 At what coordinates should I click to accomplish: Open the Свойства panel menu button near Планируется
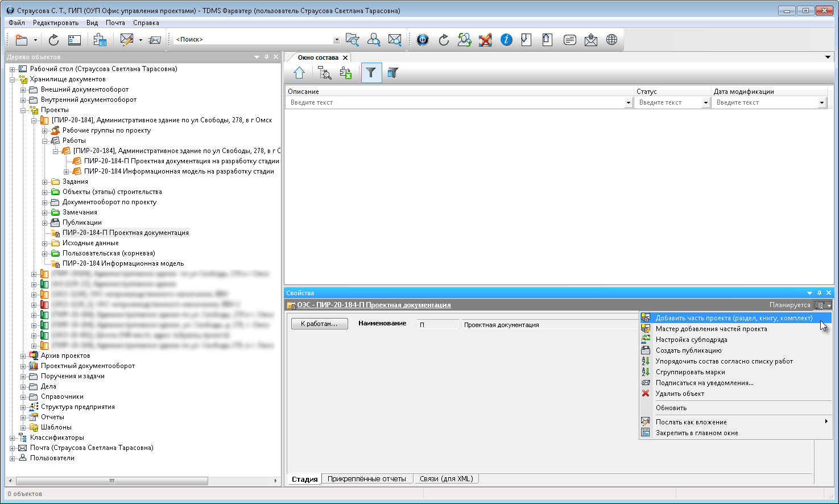[823, 305]
